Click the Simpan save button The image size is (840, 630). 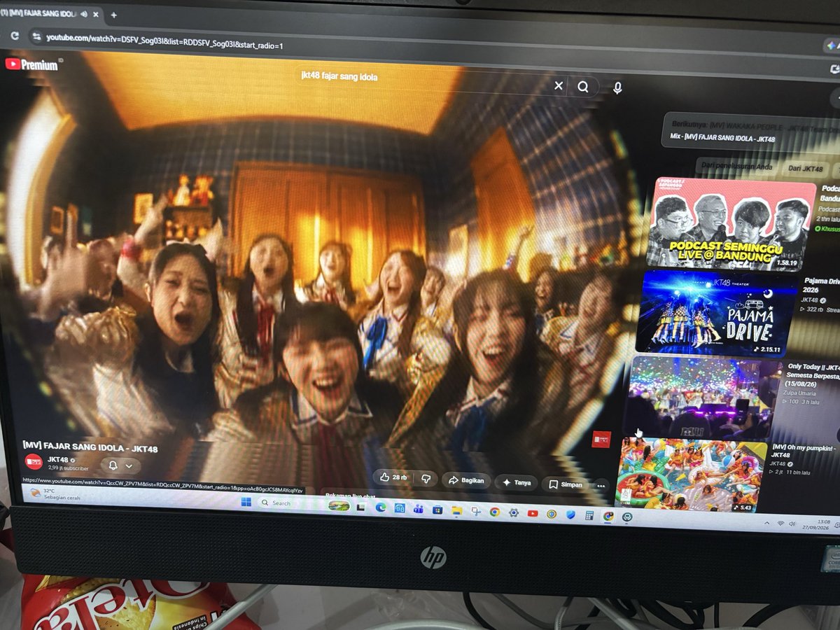566,484
